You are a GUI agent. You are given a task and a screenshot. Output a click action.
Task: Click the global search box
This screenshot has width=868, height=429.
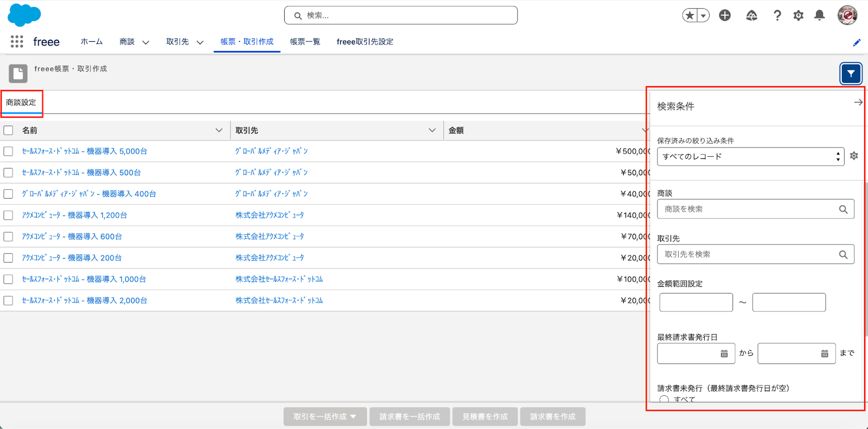[x=401, y=16]
